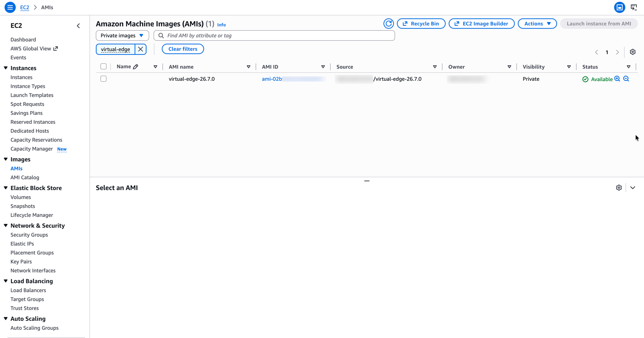Open Security Groups page
Image resolution: width=644 pixels, height=338 pixels.
point(29,235)
